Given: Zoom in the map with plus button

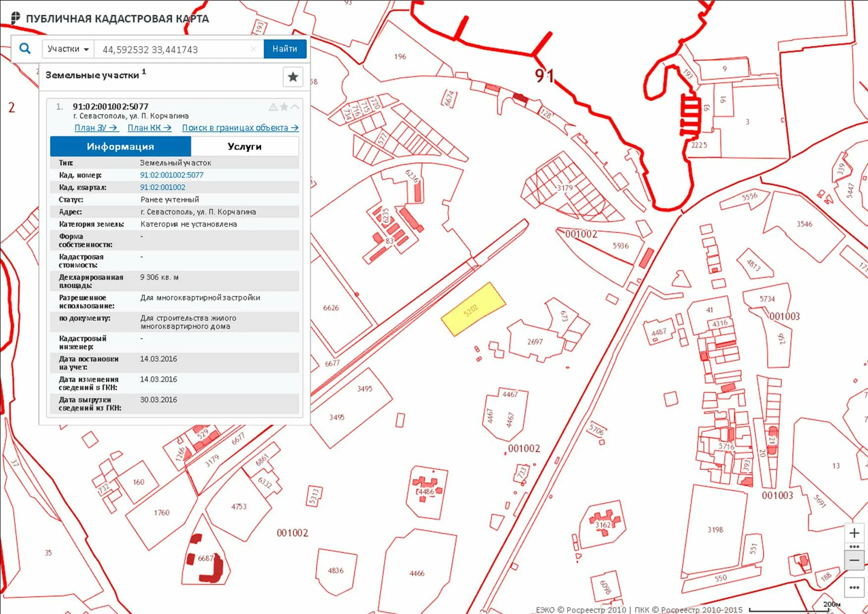Looking at the screenshot, I should [x=854, y=533].
